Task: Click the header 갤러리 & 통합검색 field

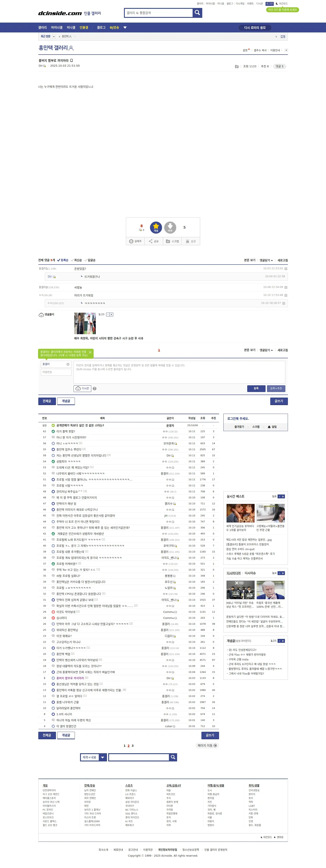Action: [x=158, y=13]
